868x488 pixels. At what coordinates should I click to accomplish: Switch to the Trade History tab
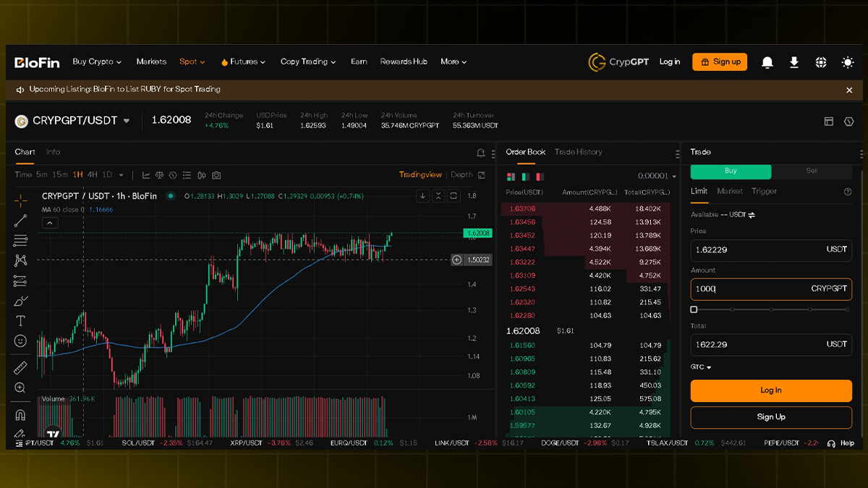[x=578, y=152]
